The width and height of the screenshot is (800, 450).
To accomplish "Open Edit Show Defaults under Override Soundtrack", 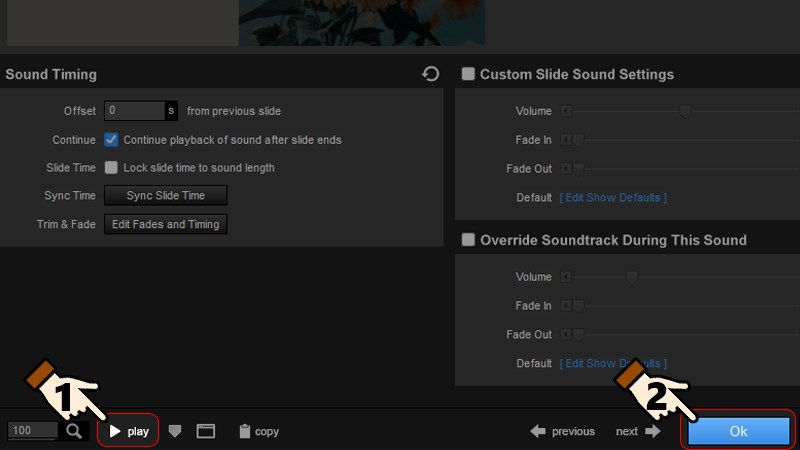I will (x=613, y=363).
